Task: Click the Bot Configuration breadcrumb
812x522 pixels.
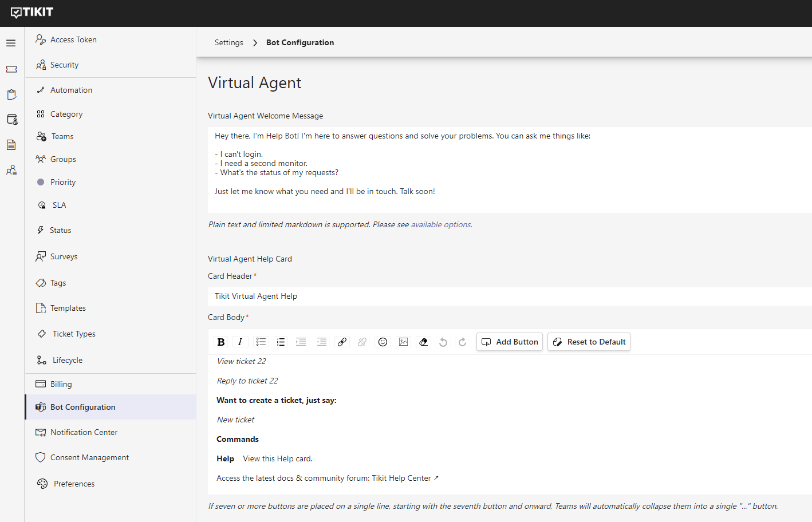Action: pos(300,42)
